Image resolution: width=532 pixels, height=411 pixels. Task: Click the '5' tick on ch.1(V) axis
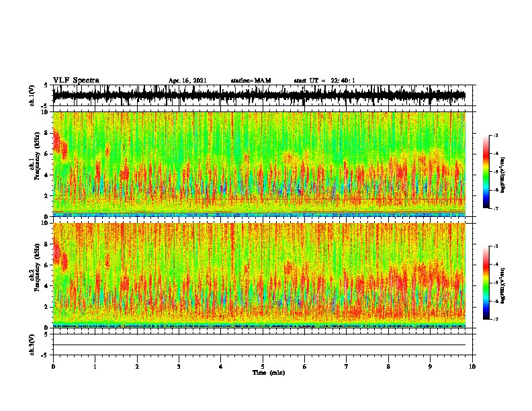click(x=46, y=85)
